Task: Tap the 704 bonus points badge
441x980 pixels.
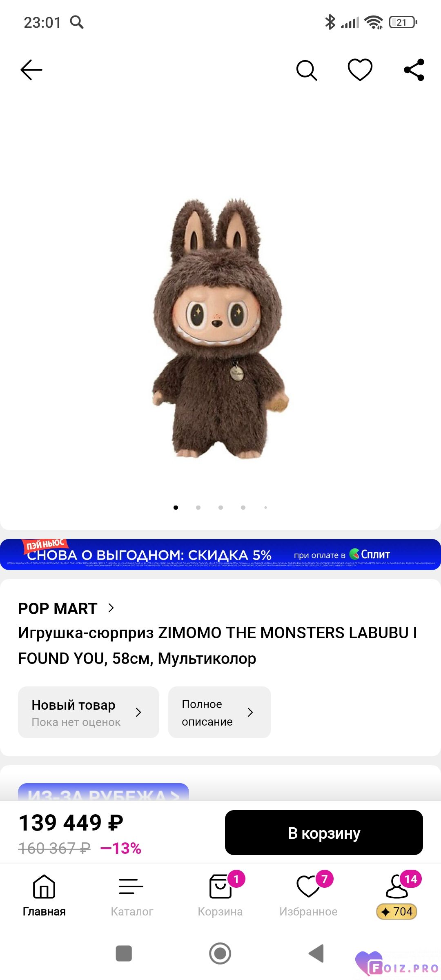Action: coord(397,911)
